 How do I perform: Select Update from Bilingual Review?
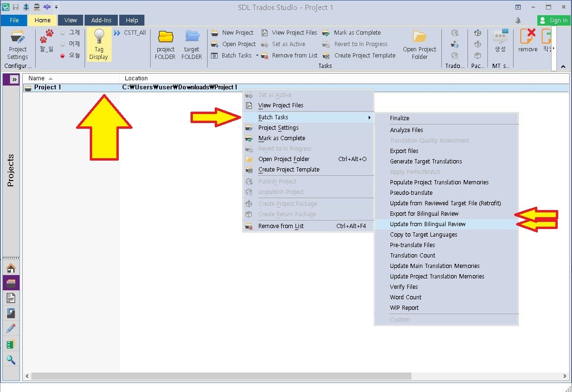coord(446,224)
